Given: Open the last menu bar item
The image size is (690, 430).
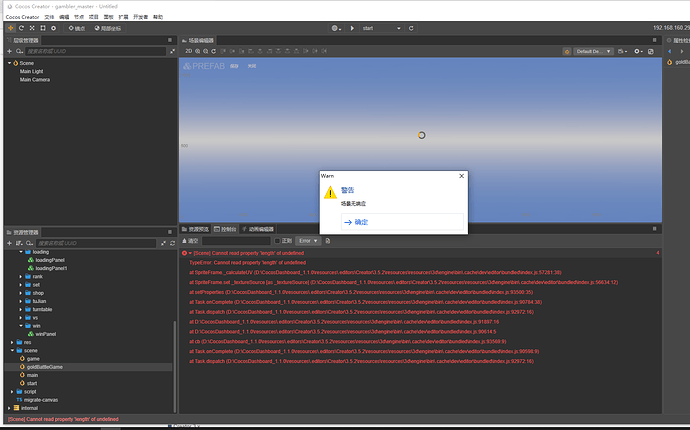Looking at the screenshot, I should [x=158, y=17].
